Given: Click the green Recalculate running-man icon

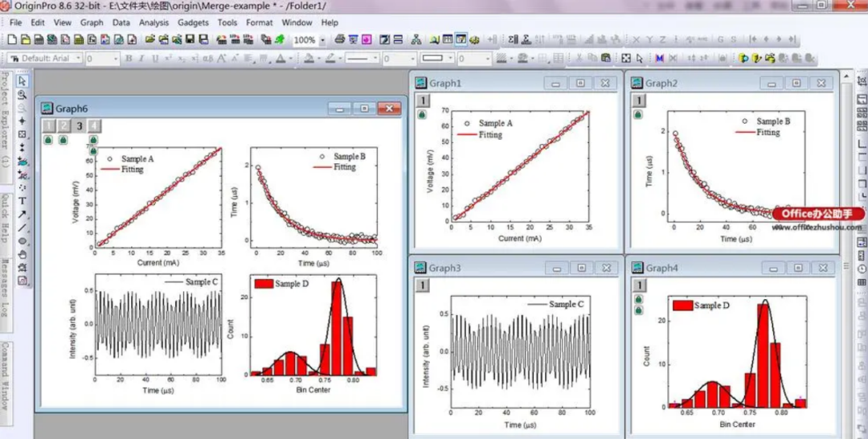Looking at the screenshot, I should tap(280, 39).
